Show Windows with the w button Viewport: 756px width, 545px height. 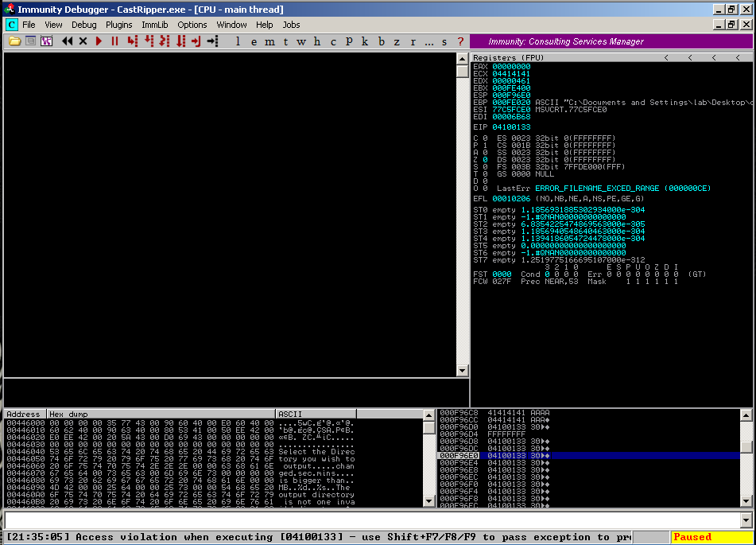pyautogui.click(x=301, y=41)
